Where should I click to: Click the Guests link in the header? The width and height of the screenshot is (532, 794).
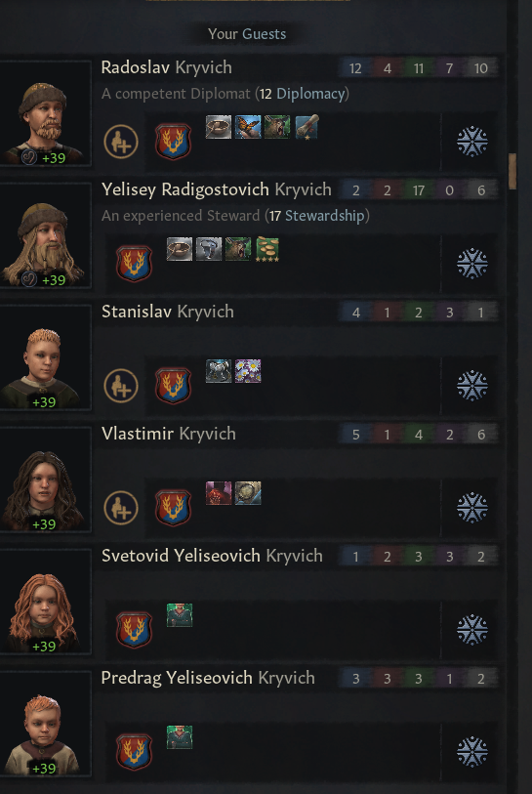[265, 34]
